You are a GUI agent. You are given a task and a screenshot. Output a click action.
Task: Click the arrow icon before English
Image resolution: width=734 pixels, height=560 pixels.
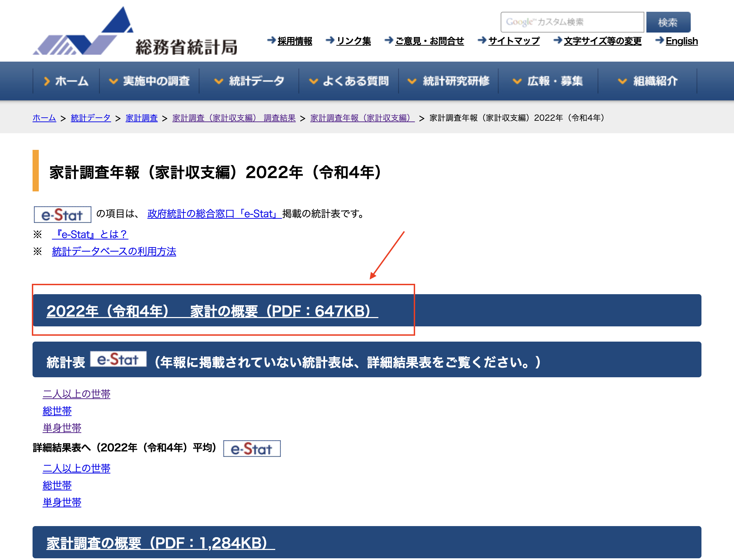660,40
